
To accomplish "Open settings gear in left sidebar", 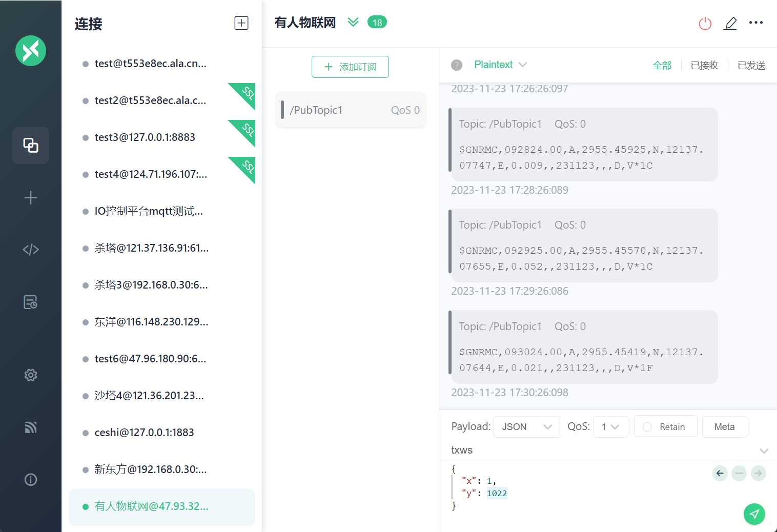I will (x=31, y=375).
